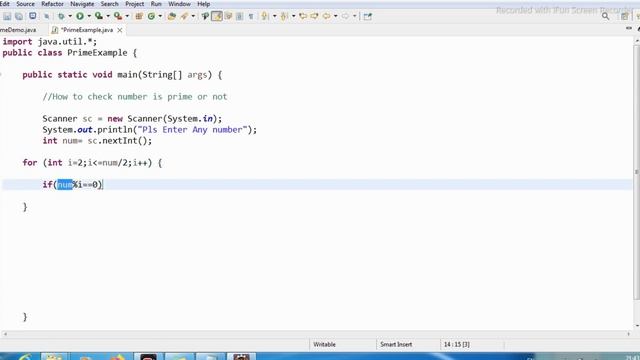Click the Open Perspective icon
Image resolution: width=640 pixels, height=360 pixels.
(624, 16)
